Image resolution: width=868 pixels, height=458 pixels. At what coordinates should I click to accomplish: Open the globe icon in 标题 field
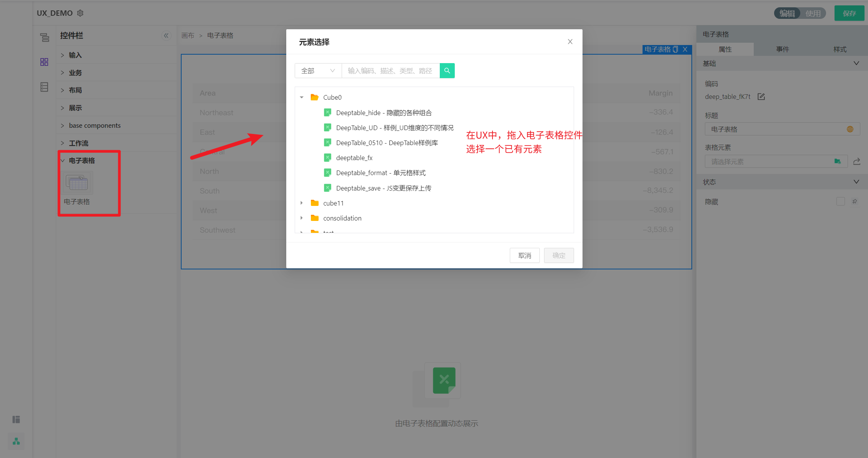pyautogui.click(x=850, y=129)
